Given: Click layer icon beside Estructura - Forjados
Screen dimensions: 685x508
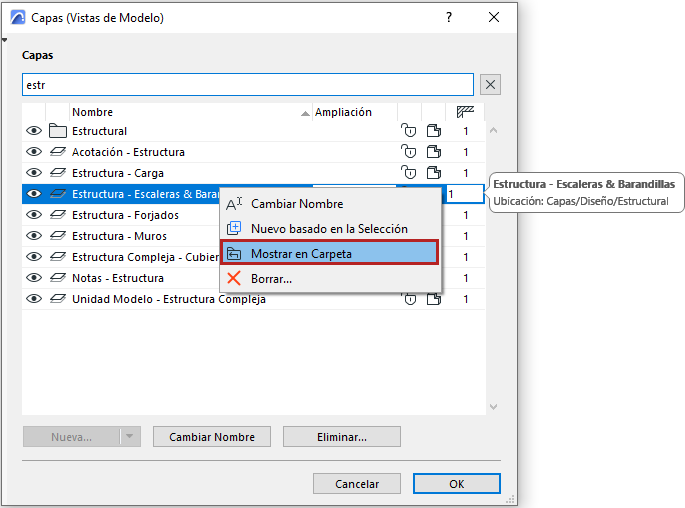Looking at the screenshot, I should [58, 214].
